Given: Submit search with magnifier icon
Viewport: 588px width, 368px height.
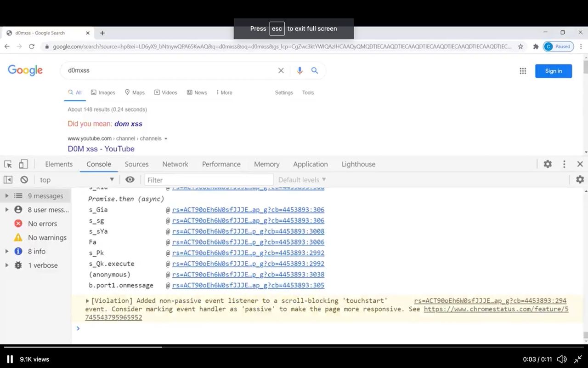Looking at the screenshot, I should [x=315, y=70].
